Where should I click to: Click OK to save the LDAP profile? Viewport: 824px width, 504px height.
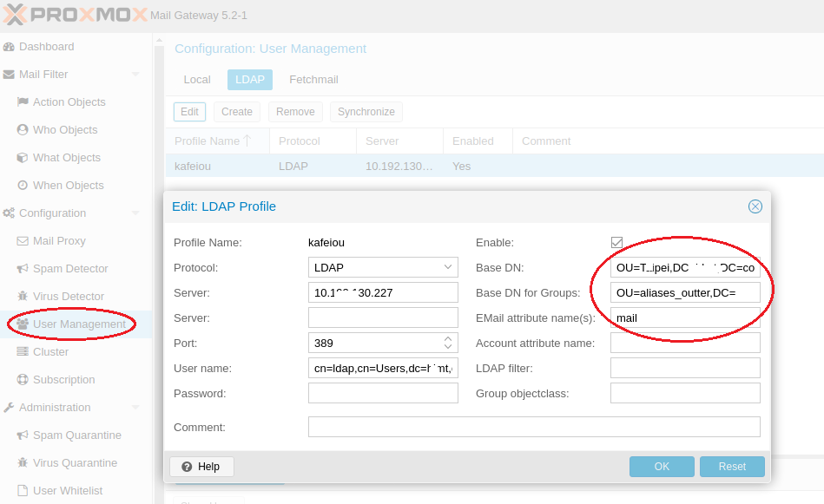(x=662, y=466)
